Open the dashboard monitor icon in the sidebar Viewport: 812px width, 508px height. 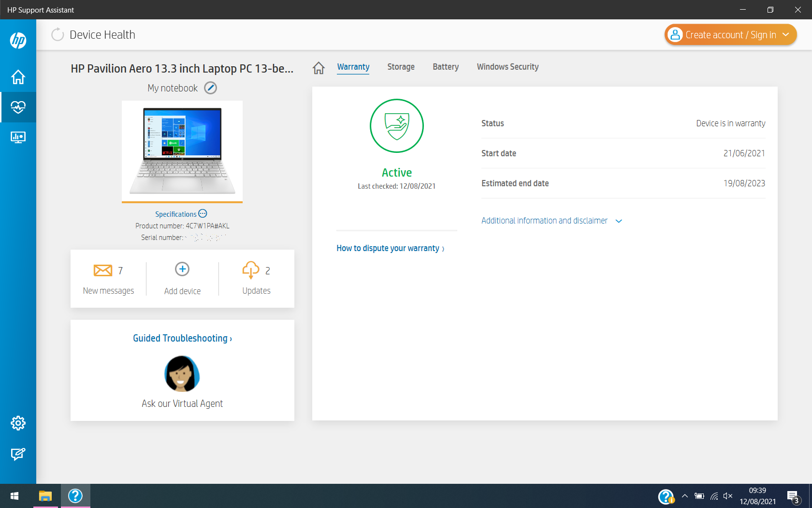[18, 137]
